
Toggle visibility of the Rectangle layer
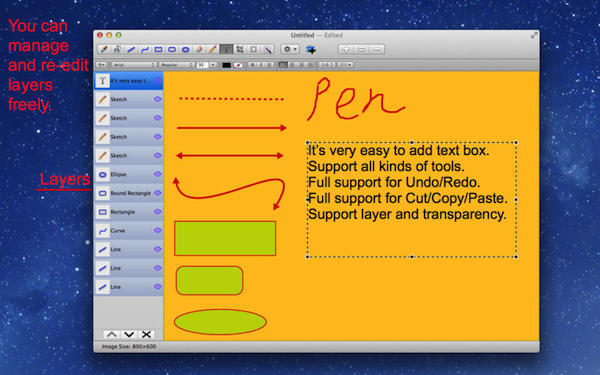point(158,212)
